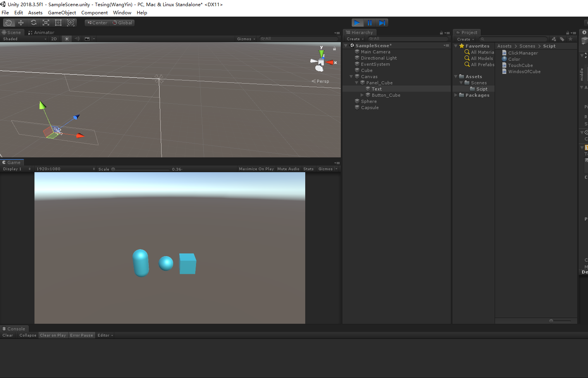
Task: Switch to the Animator tab
Action: point(41,32)
